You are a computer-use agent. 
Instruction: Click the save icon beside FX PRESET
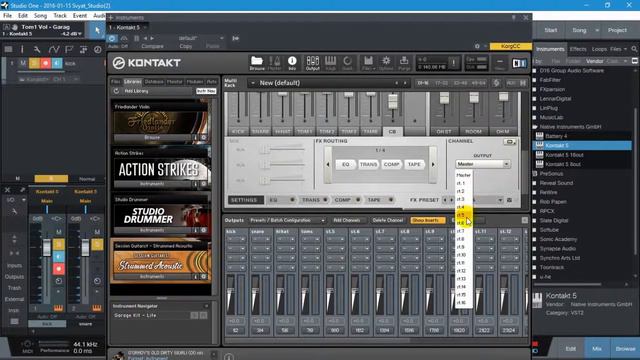[x=509, y=200]
